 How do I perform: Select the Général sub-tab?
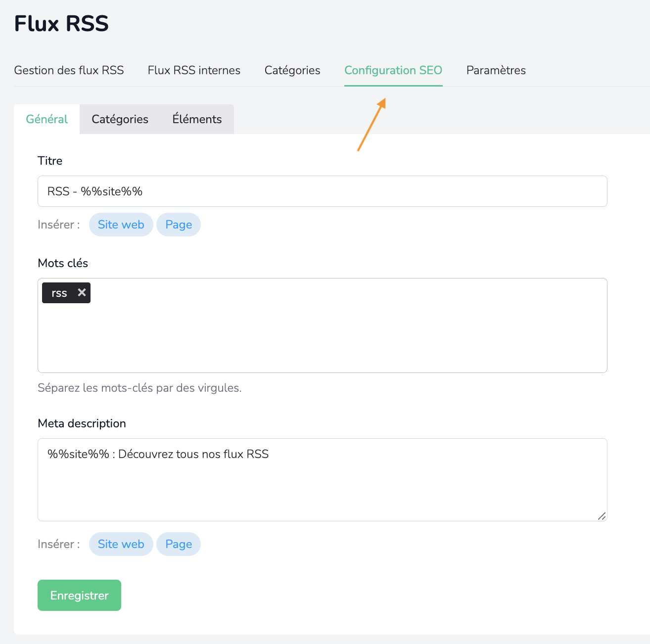(47, 119)
